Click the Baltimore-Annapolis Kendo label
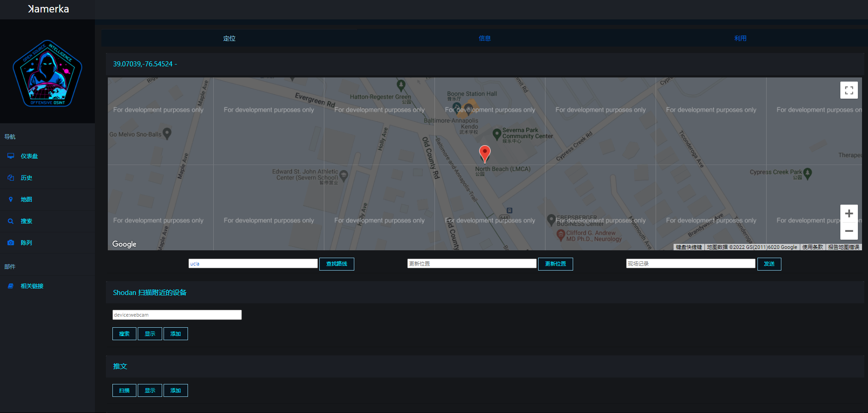The image size is (868, 413). [451, 124]
